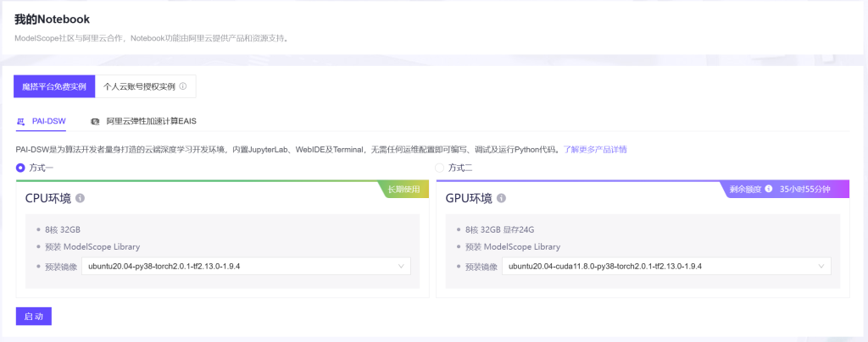Click the 剩余额度 label
The width and height of the screenshot is (868, 342).
[x=746, y=189]
